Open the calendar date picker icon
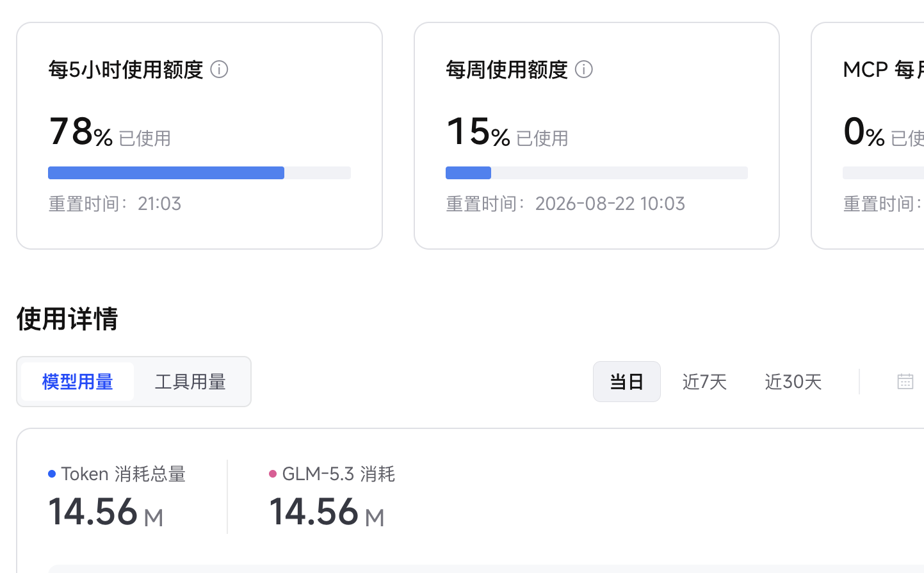The image size is (924, 573). 905,382
